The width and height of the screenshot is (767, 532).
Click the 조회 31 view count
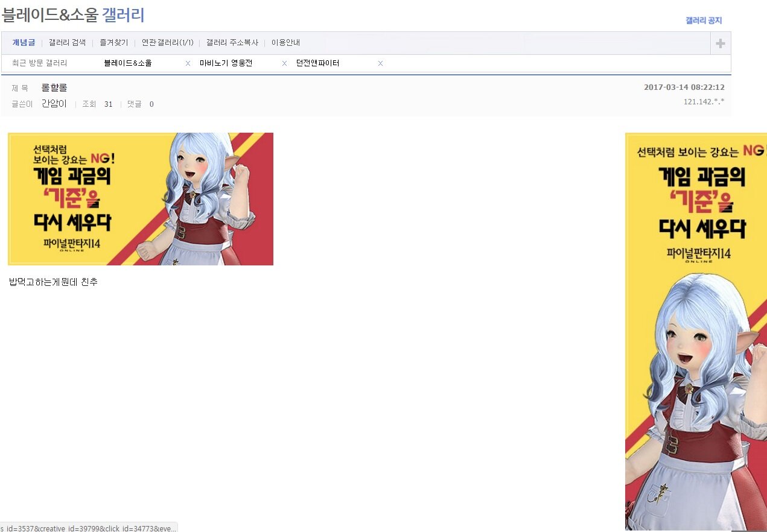[x=97, y=104]
